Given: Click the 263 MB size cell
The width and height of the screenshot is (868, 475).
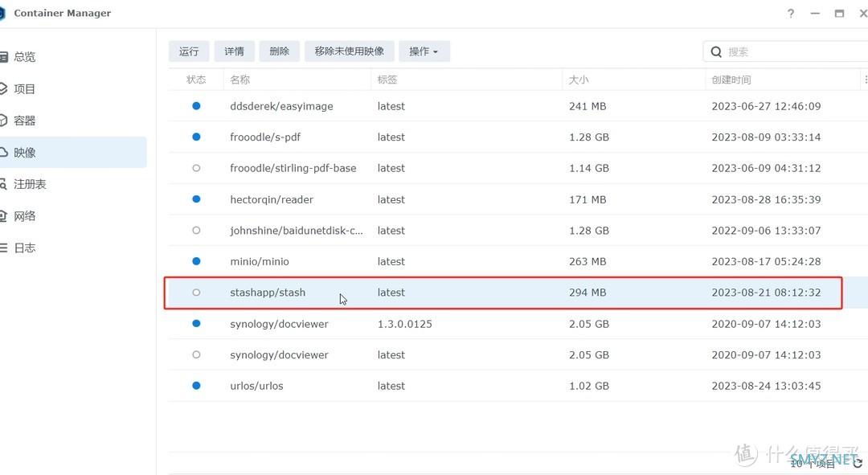Looking at the screenshot, I should click(x=588, y=262).
